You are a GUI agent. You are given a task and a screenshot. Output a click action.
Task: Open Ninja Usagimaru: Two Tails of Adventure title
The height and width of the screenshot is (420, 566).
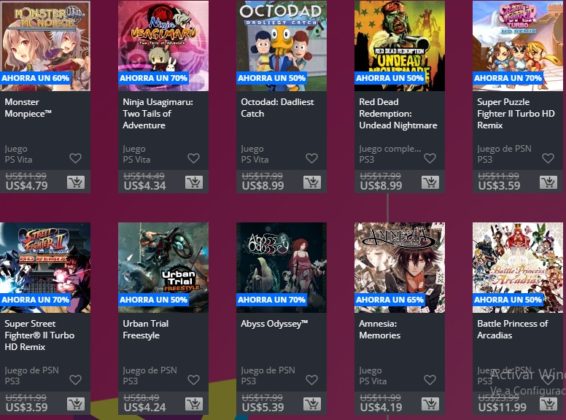[158, 114]
